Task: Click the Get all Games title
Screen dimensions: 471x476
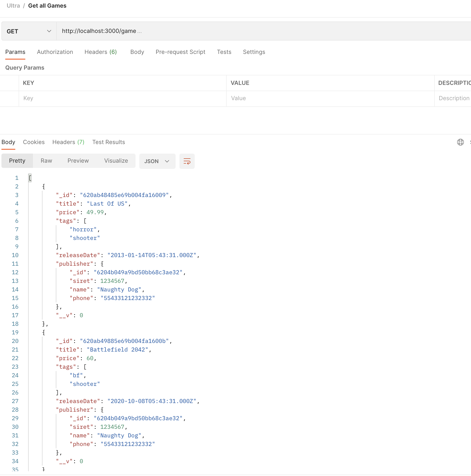Action: pos(47,6)
